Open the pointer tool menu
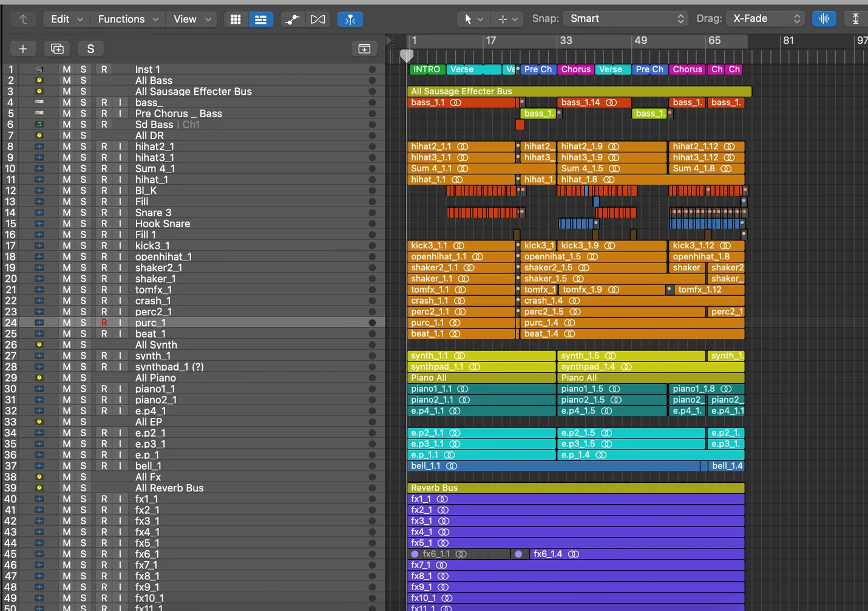Viewport: 868px width, 611px height. pos(473,19)
